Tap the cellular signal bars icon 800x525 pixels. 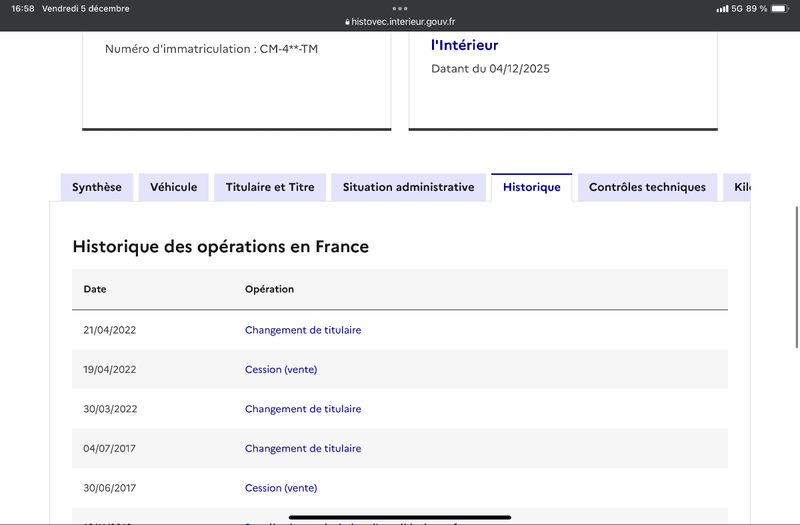pyautogui.click(x=722, y=9)
